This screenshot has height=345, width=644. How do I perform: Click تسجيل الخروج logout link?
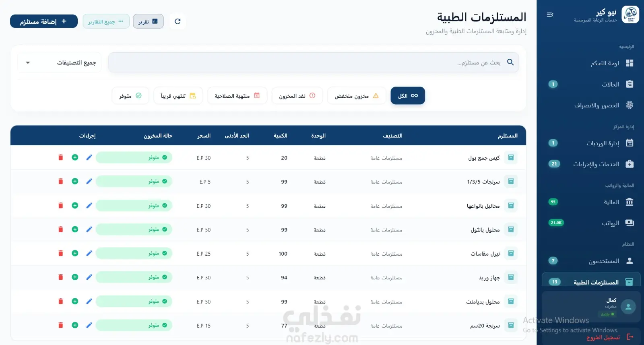point(610,337)
